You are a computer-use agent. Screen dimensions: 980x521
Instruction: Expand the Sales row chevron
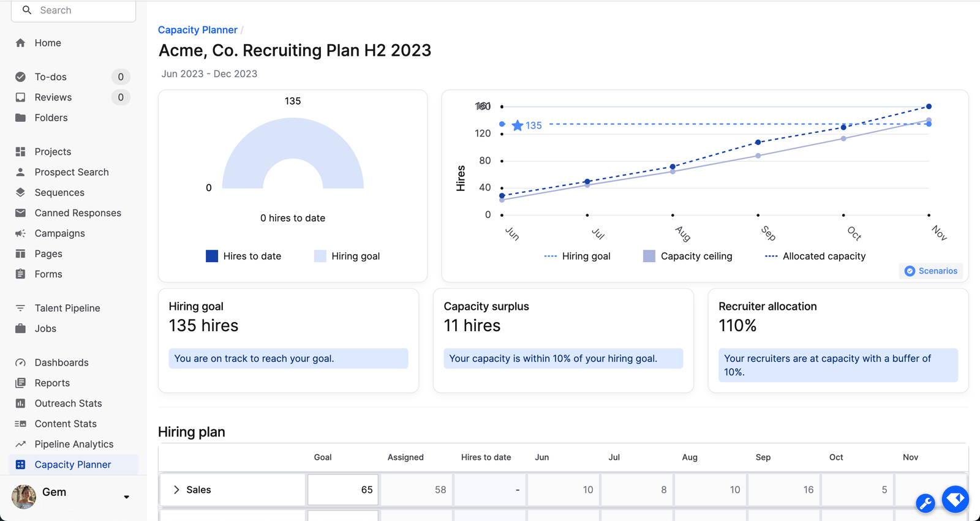tap(176, 490)
